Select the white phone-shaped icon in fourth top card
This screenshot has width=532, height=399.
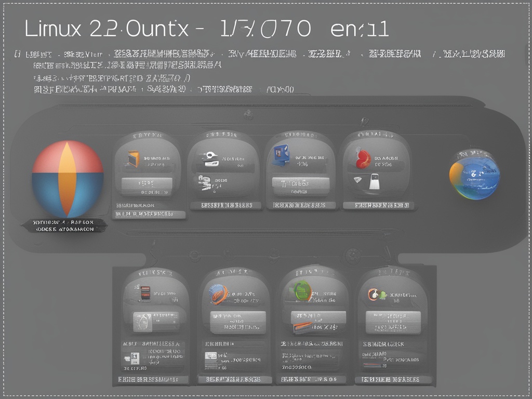[374, 182]
